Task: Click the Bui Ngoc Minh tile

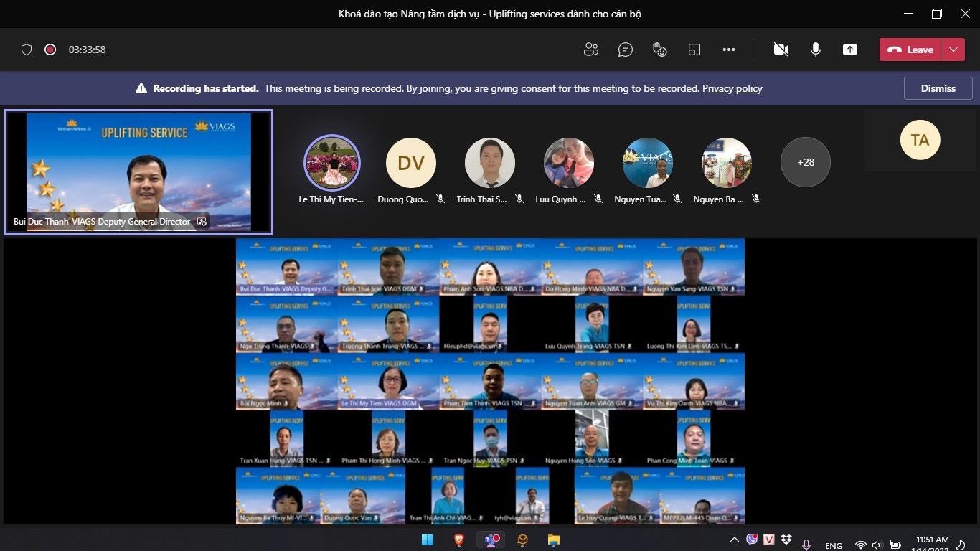Action: click(287, 382)
